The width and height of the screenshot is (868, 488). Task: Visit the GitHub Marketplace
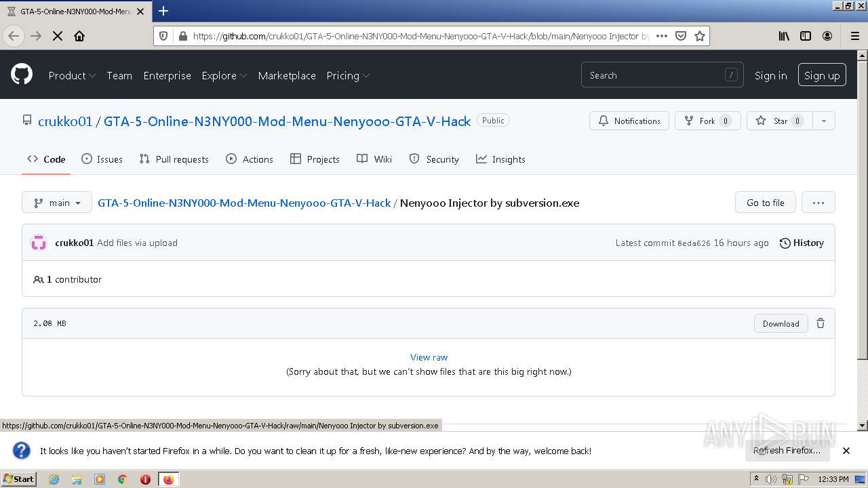tap(287, 75)
